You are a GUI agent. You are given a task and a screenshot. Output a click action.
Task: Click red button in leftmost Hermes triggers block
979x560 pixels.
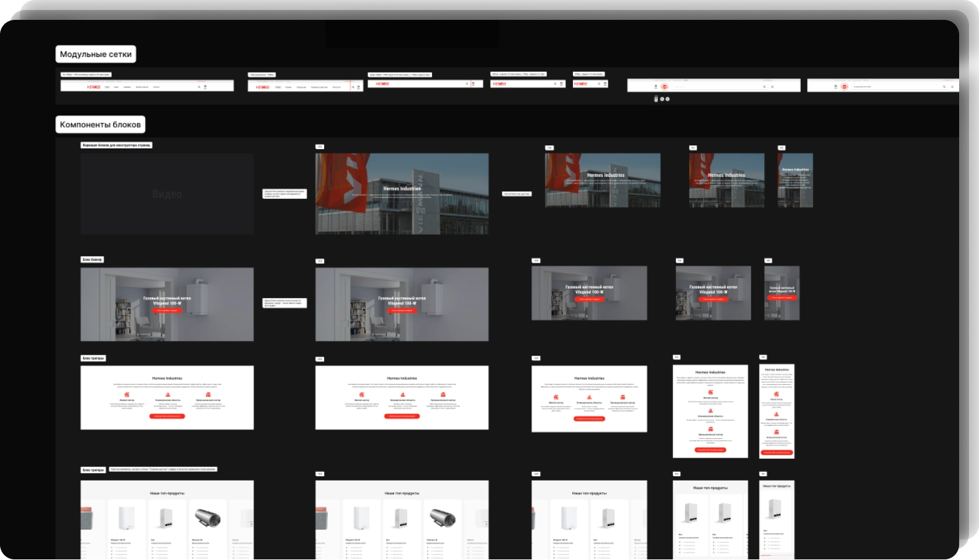tap(167, 416)
